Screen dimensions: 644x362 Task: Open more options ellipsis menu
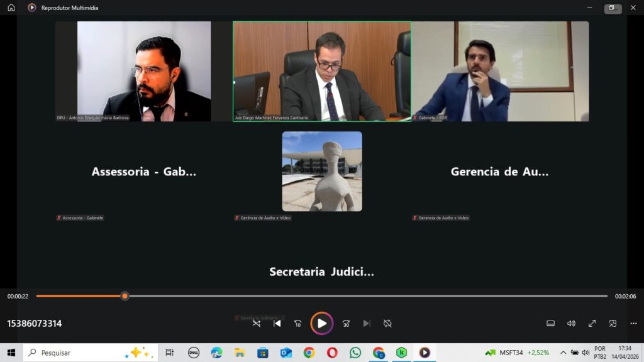pos(633,323)
